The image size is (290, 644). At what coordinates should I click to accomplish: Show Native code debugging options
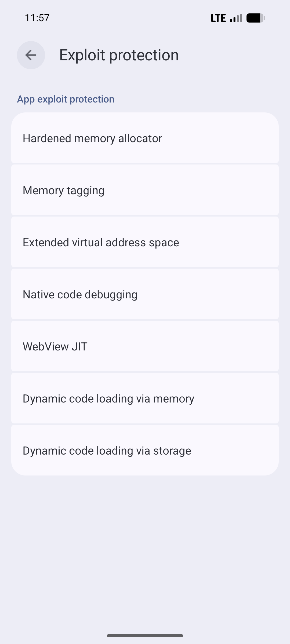(x=145, y=294)
